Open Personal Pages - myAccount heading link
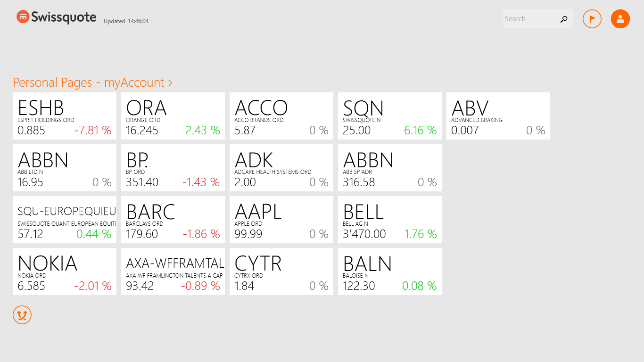The image size is (644, 362). (x=92, y=82)
